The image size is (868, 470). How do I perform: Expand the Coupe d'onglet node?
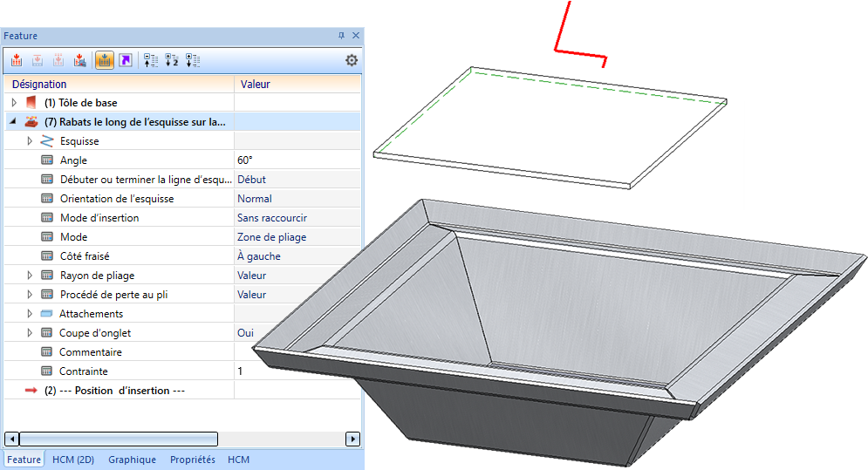point(30,333)
